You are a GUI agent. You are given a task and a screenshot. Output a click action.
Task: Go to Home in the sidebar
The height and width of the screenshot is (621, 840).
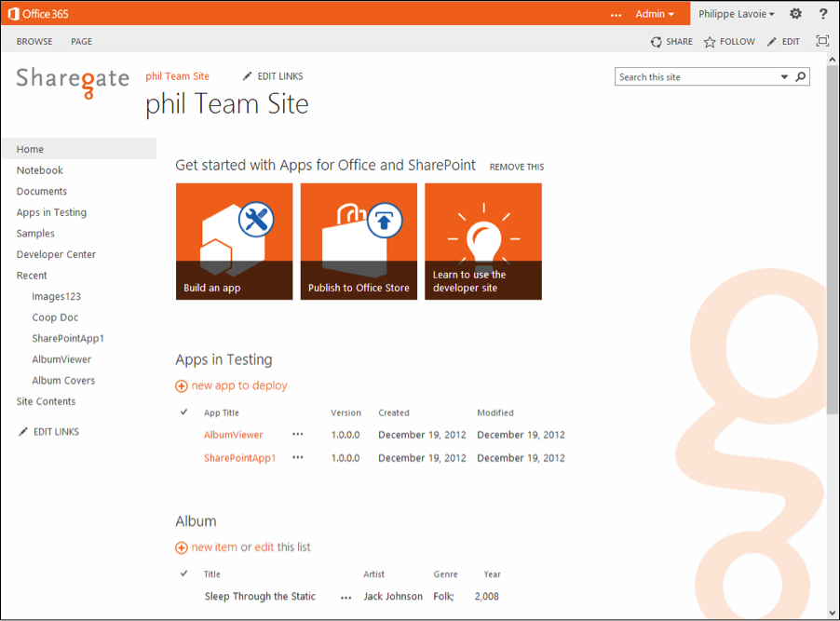pos(30,149)
